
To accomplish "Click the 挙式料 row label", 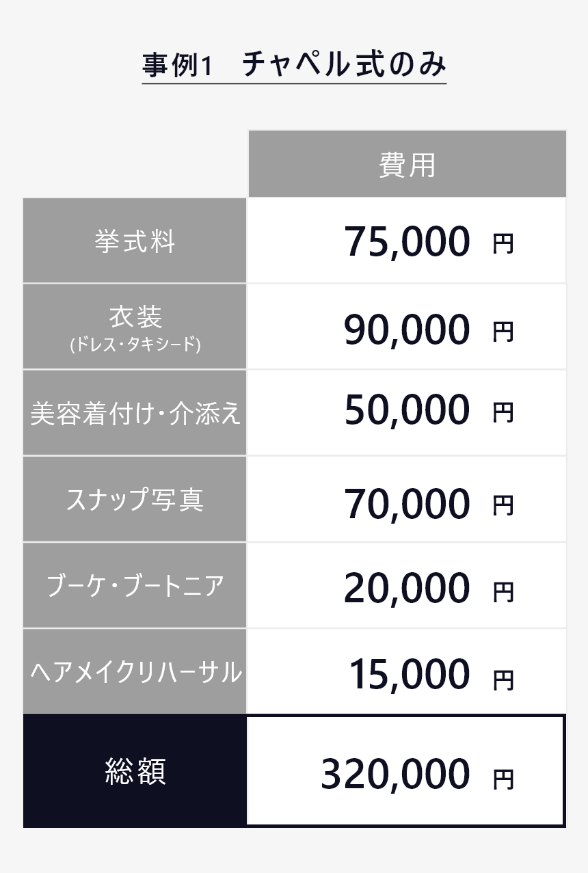I will pos(135,241).
